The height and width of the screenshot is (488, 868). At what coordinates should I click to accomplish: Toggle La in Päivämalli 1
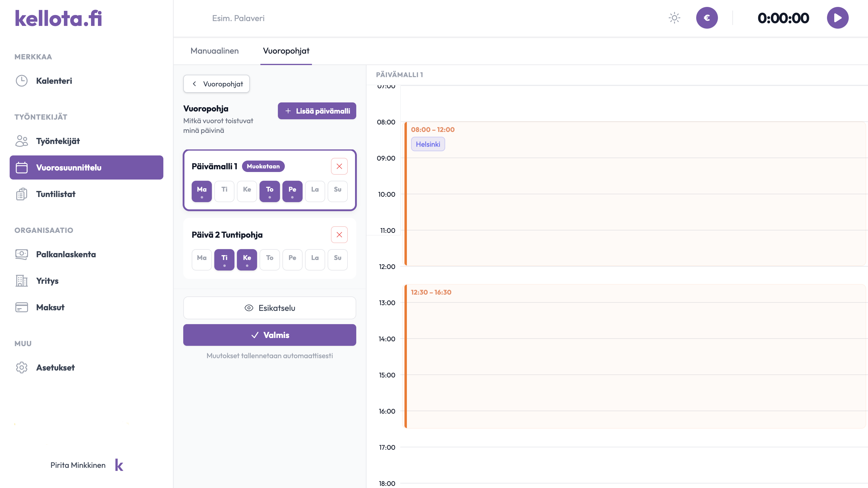coord(315,191)
